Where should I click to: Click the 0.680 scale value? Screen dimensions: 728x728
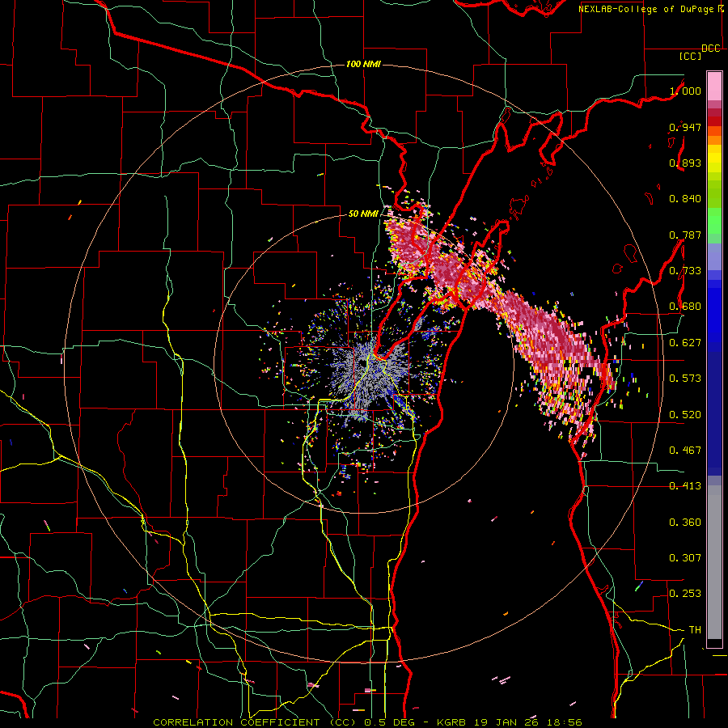coord(685,307)
